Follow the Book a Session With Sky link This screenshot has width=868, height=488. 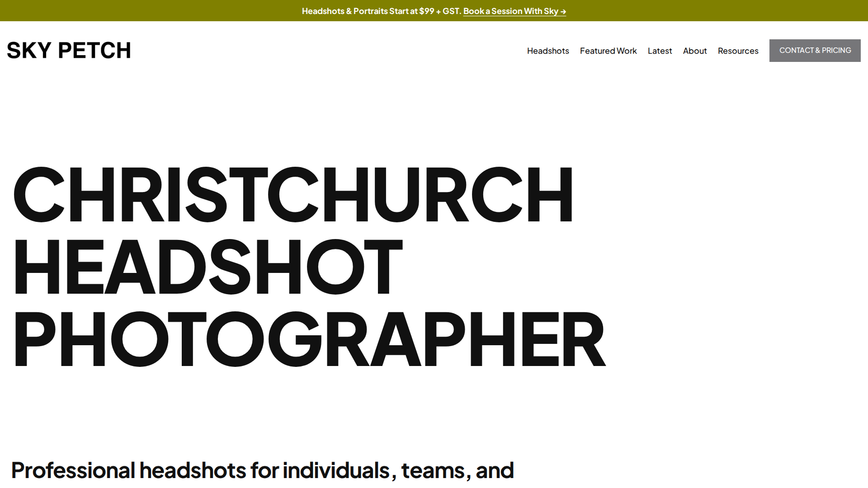point(514,11)
